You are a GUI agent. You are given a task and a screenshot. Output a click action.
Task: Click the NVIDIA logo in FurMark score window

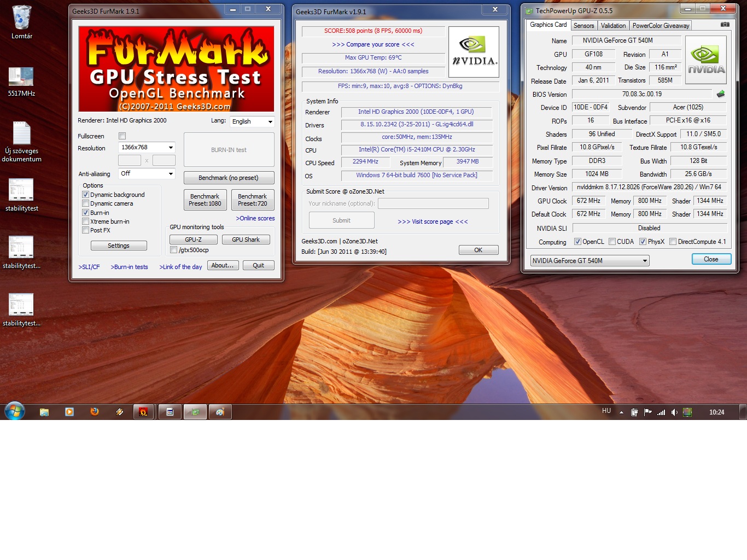(x=474, y=52)
